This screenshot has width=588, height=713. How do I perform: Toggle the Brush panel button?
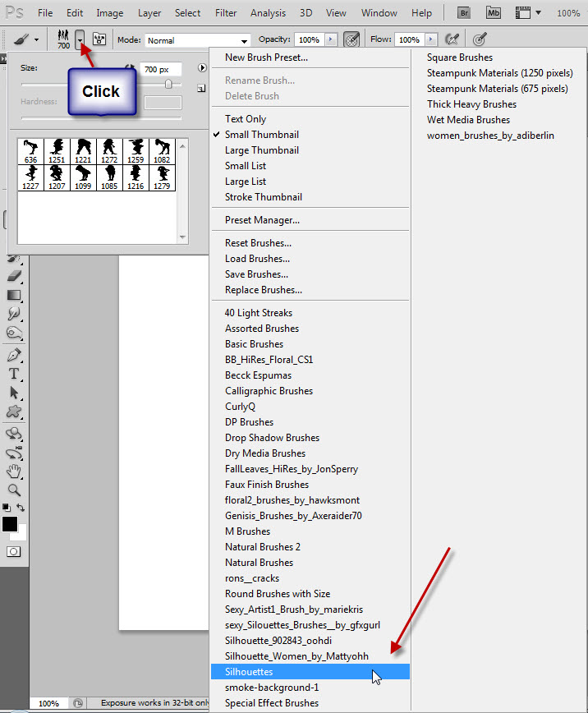click(x=99, y=39)
